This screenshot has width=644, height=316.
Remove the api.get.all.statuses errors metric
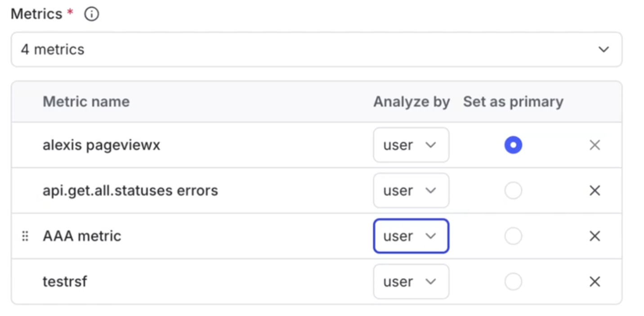595,190
